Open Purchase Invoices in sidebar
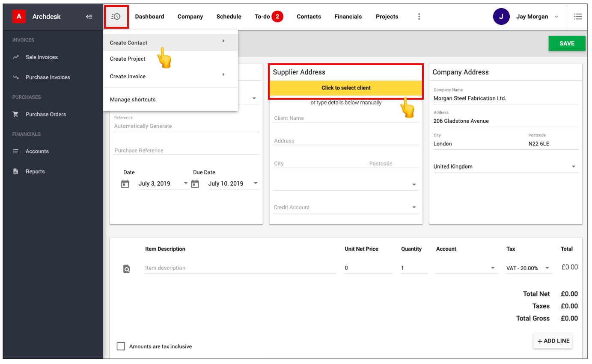This screenshot has width=592, height=364. point(48,77)
